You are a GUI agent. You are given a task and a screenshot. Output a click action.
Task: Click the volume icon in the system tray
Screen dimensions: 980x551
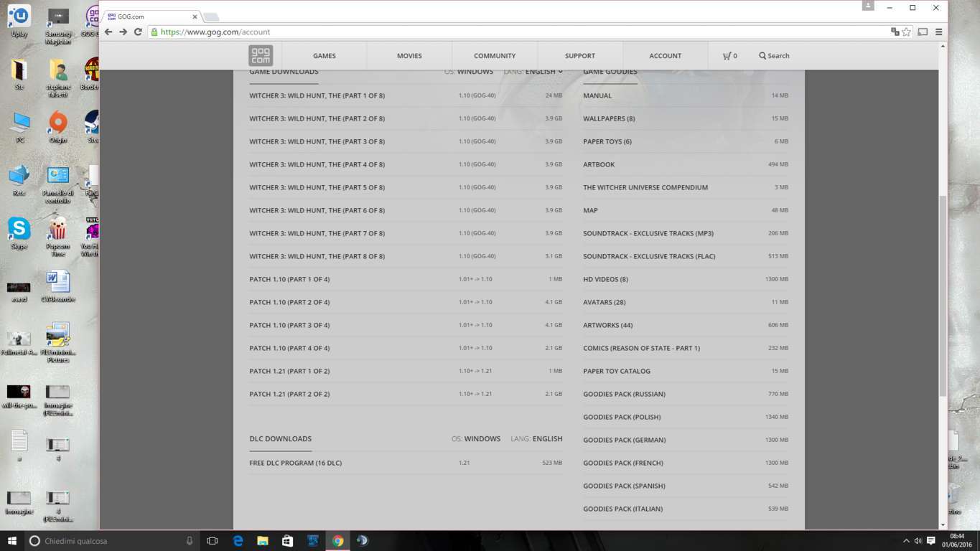click(x=918, y=541)
